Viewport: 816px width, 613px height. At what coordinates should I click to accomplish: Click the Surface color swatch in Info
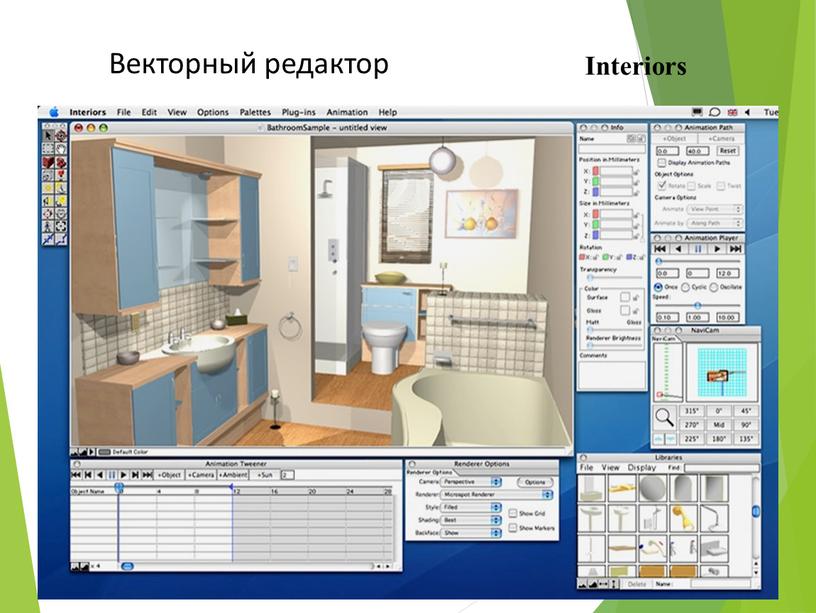tap(625, 297)
